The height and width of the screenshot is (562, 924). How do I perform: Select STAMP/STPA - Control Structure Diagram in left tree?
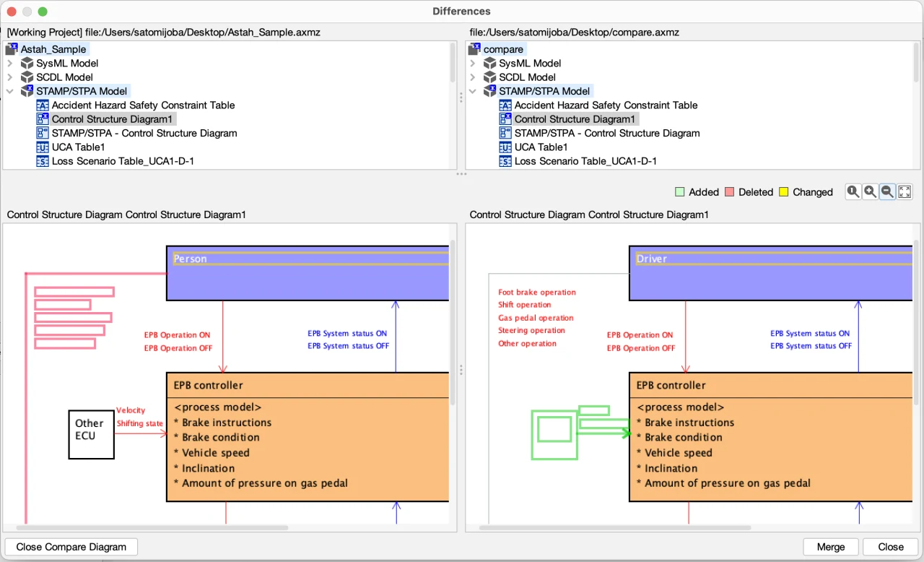144,133
